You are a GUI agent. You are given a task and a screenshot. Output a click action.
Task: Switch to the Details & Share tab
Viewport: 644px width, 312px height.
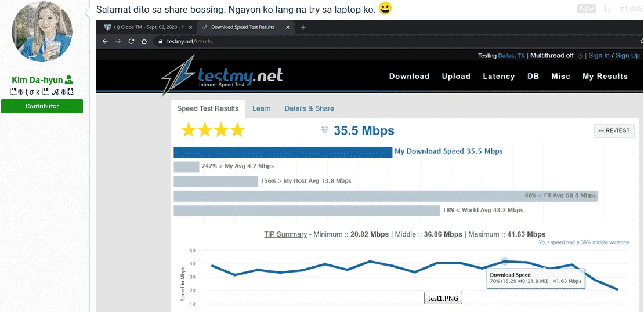[309, 109]
